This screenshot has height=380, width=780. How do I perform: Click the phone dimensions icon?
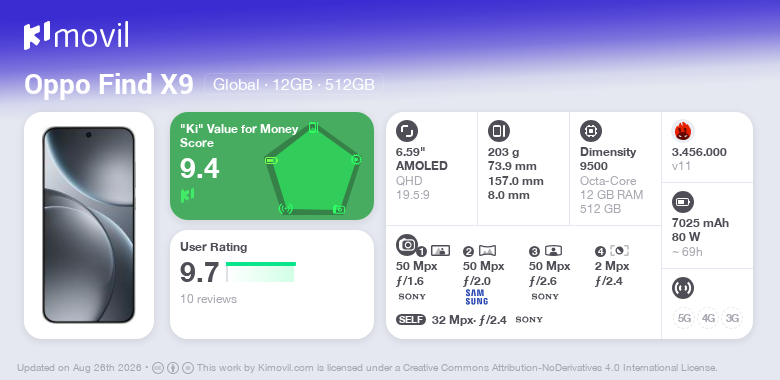[498, 131]
